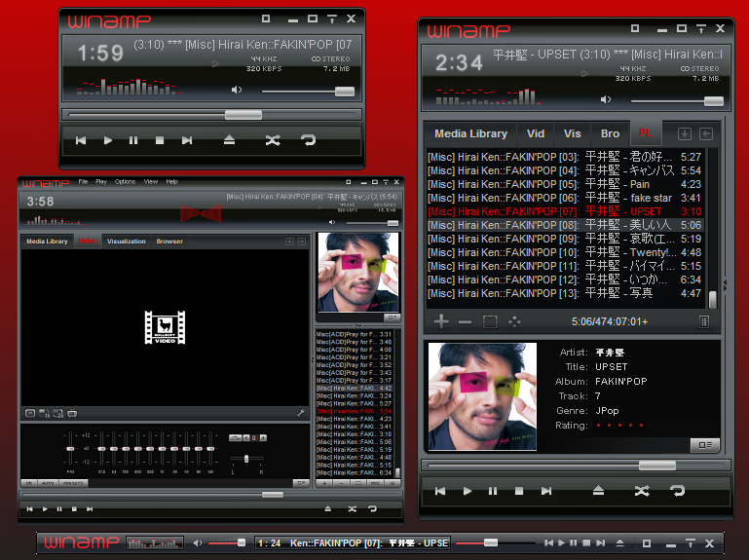Click the TV icon under the video area

point(72,413)
